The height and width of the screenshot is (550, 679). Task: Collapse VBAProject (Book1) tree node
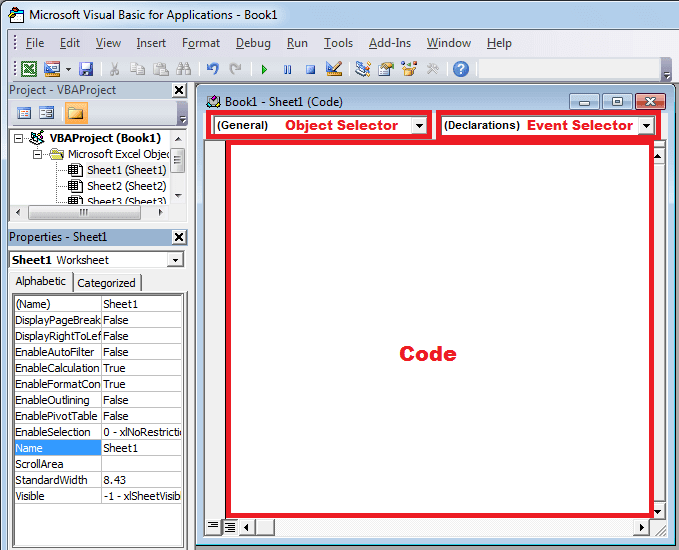click(x=18, y=139)
